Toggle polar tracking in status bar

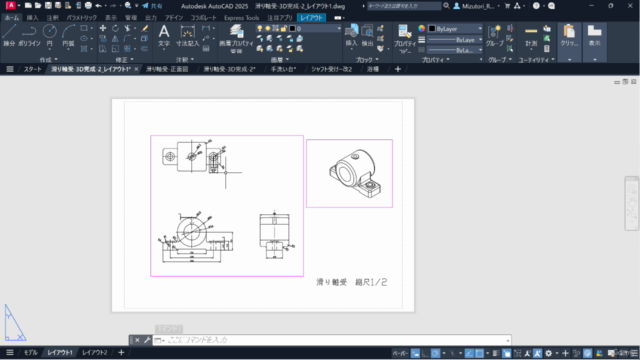click(436, 353)
